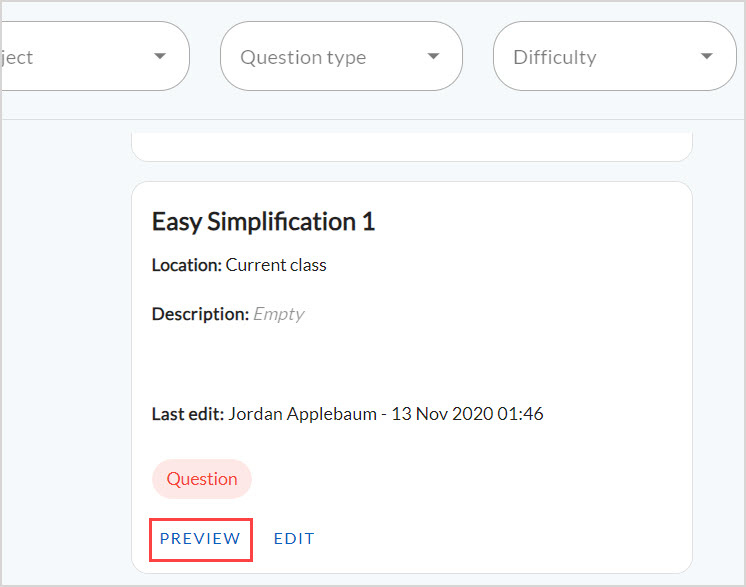Screen dimensions: 746x587
Task: Click the Difficulty placeholder text
Action: point(554,57)
